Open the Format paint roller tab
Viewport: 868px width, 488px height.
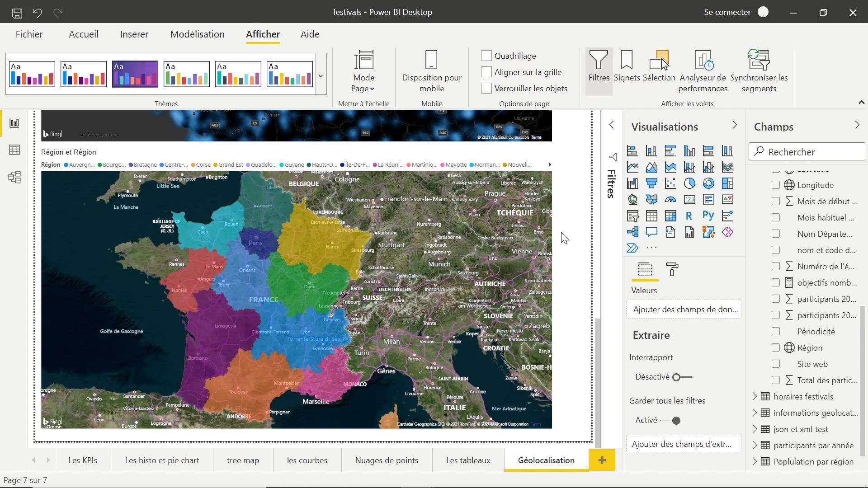coord(672,269)
